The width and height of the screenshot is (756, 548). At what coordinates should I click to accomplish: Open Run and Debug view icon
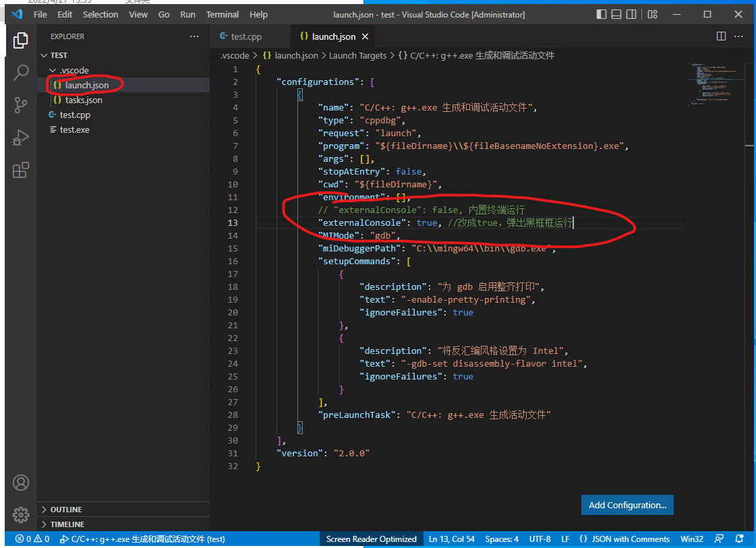pyautogui.click(x=21, y=138)
